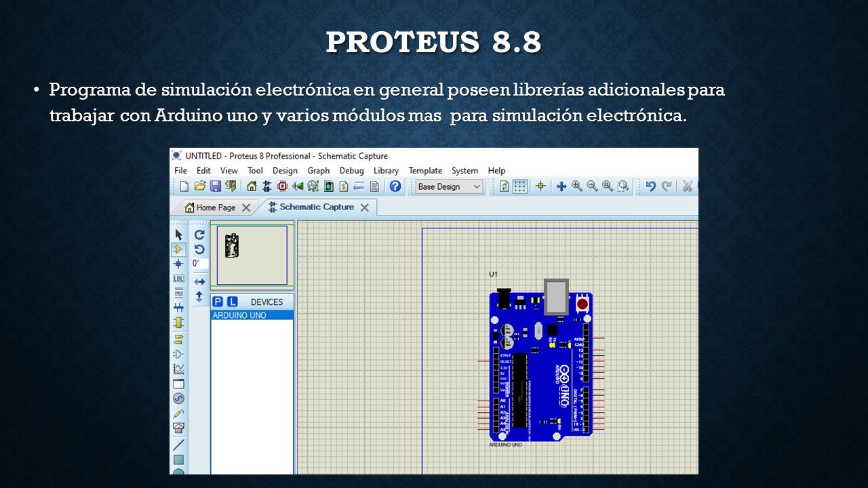Open the Design menu
The height and width of the screenshot is (488, 868).
(x=285, y=171)
